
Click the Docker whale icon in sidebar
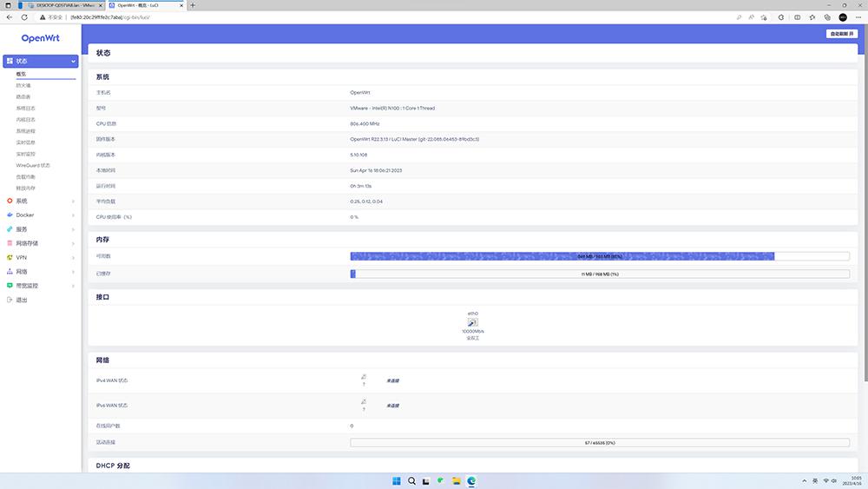(10, 215)
